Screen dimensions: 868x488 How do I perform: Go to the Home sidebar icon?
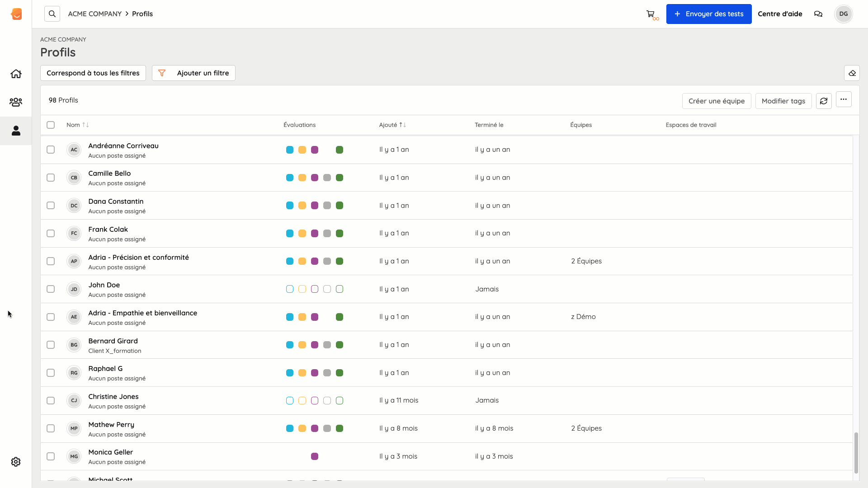pyautogui.click(x=16, y=74)
